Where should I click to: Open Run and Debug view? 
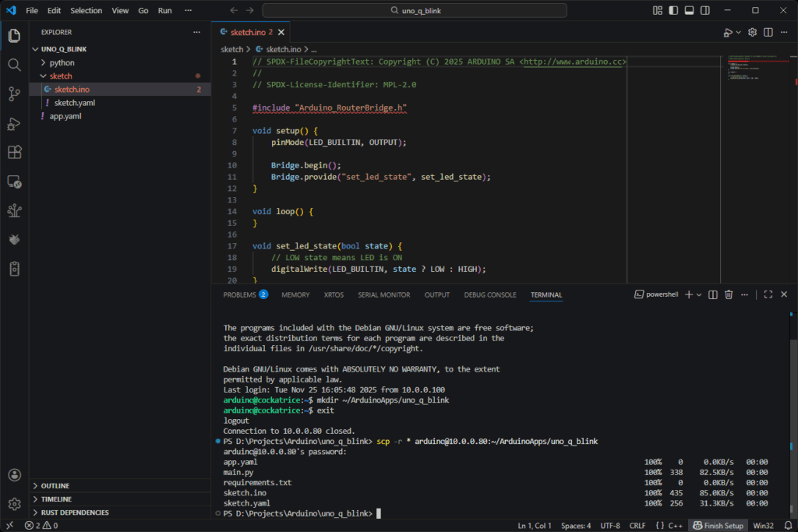pos(14,123)
